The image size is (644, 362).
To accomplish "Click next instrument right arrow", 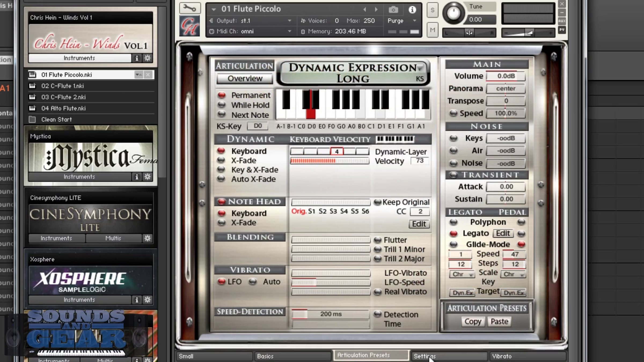I will [376, 10].
